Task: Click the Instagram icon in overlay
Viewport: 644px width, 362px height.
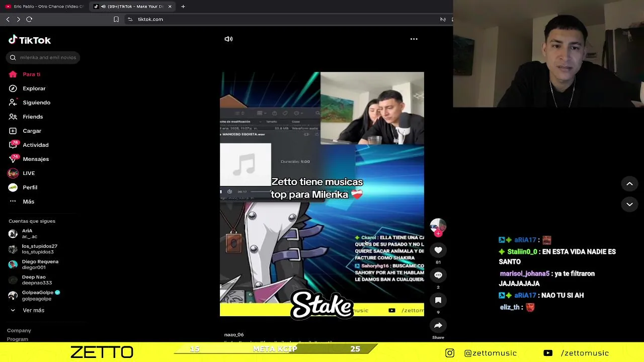Action: (450, 353)
